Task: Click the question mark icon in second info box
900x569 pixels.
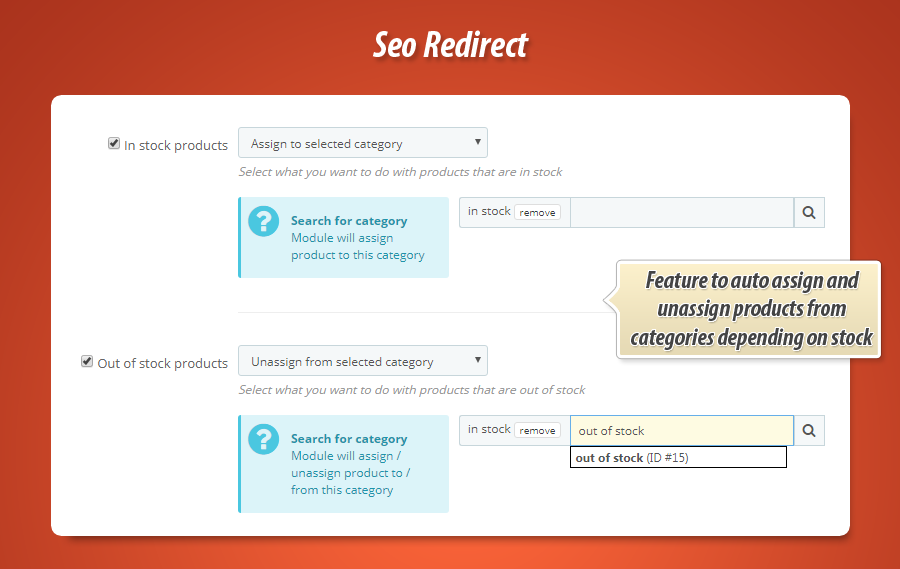Action: coord(264,439)
